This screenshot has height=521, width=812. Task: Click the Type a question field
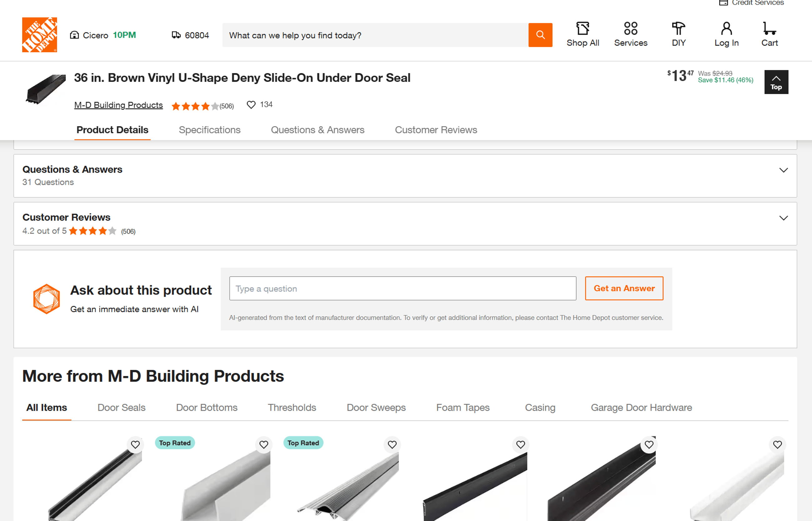click(403, 288)
